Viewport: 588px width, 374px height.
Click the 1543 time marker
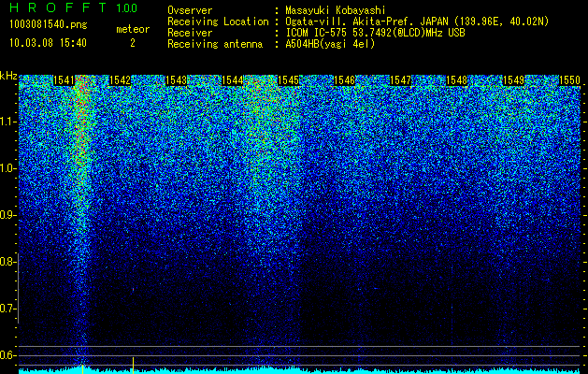click(177, 79)
